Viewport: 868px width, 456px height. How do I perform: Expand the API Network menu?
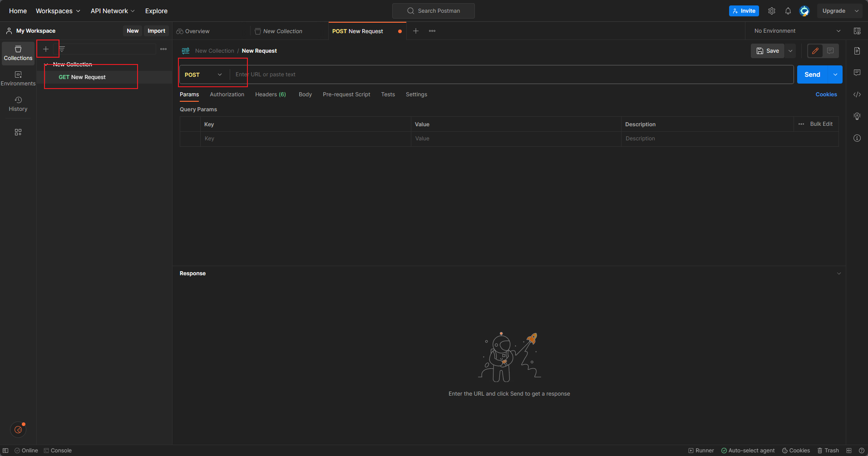coord(113,11)
